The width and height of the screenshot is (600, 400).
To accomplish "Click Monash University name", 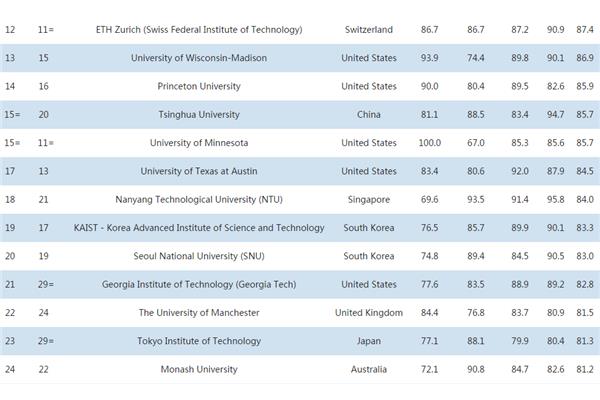I will (x=199, y=370).
